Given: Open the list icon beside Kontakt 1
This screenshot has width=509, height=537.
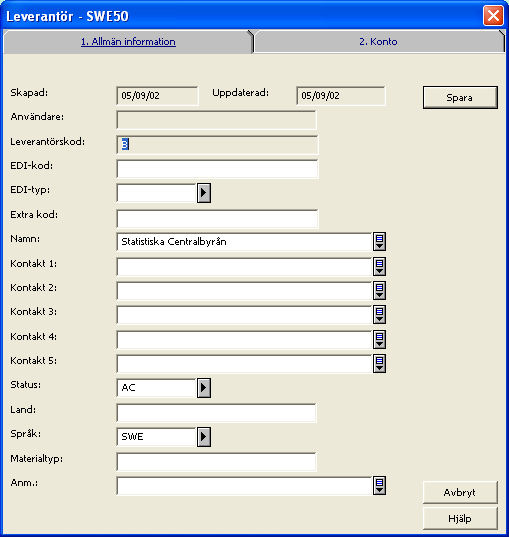Looking at the screenshot, I should [x=379, y=266].
